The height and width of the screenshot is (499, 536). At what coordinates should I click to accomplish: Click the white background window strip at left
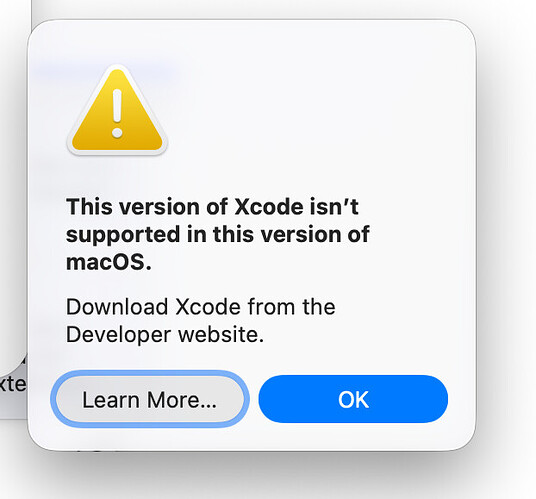coord(15,171)
